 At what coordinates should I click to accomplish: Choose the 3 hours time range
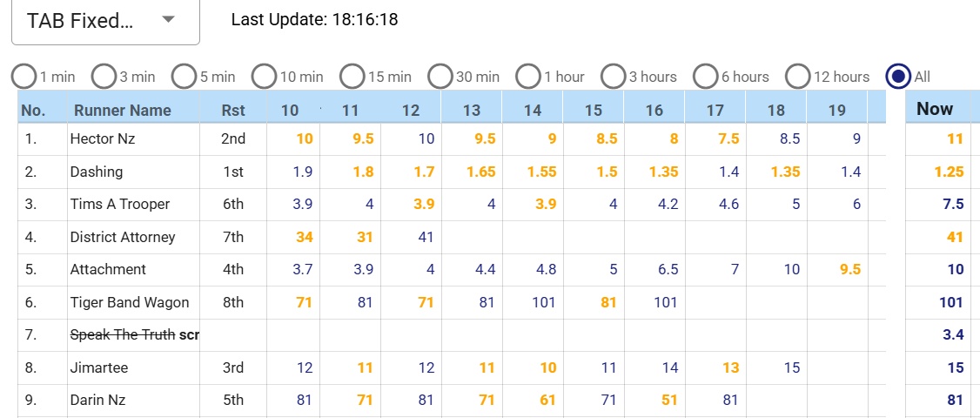[614, 77]
